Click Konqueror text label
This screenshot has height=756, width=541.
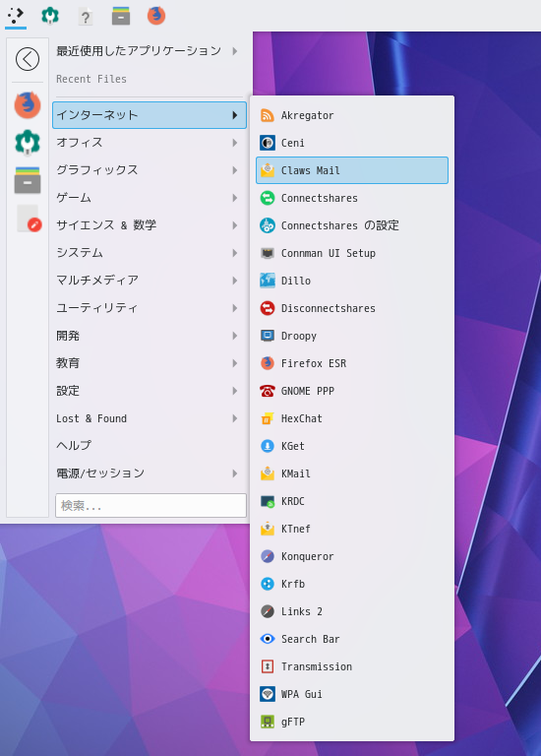(307, 556)
